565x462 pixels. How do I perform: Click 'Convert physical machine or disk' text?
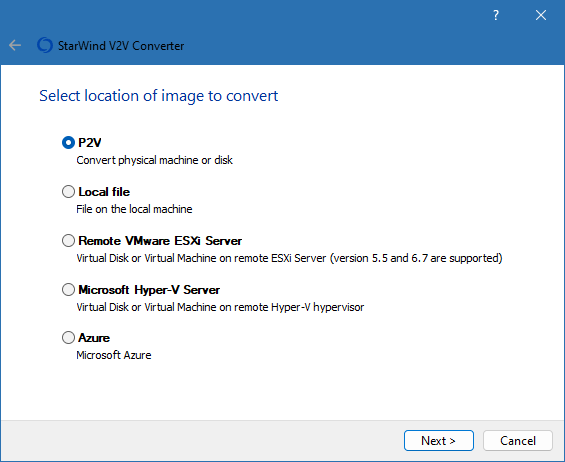coord(155,160)
